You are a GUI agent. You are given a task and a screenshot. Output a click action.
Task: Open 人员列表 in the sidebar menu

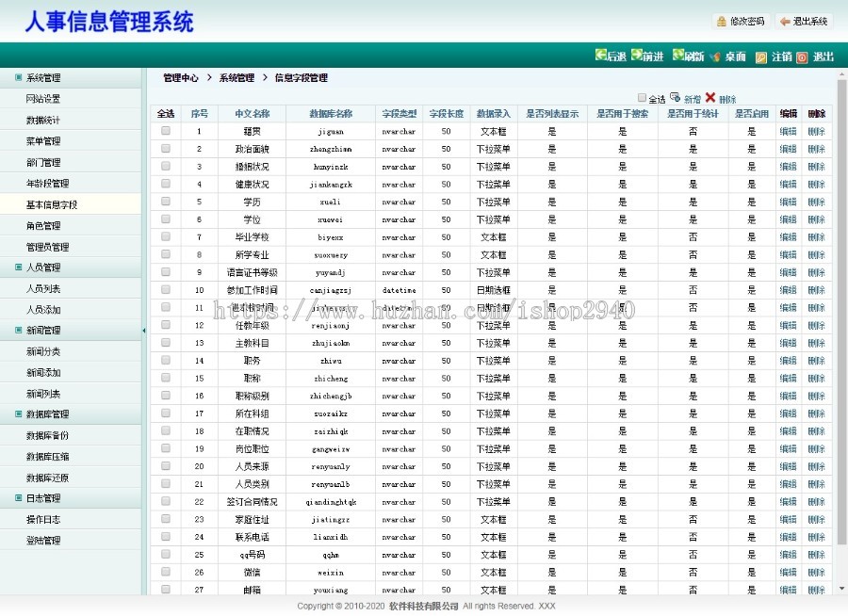pos(43,288)
